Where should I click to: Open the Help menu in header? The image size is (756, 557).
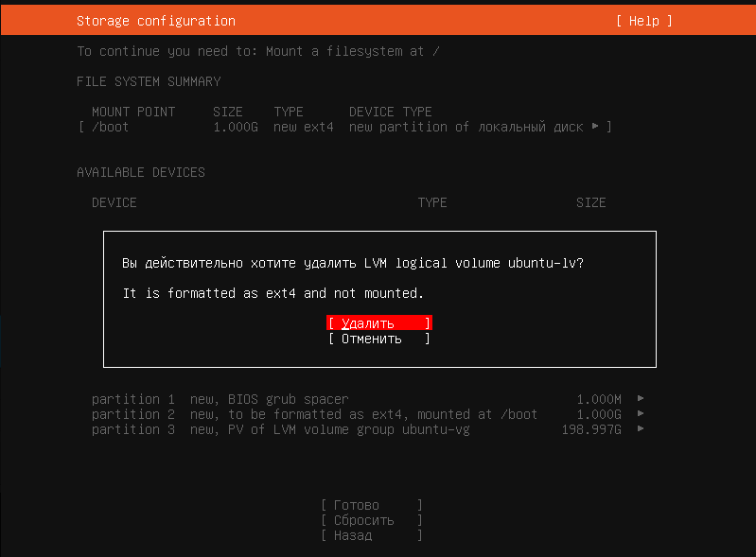(643, 21)
